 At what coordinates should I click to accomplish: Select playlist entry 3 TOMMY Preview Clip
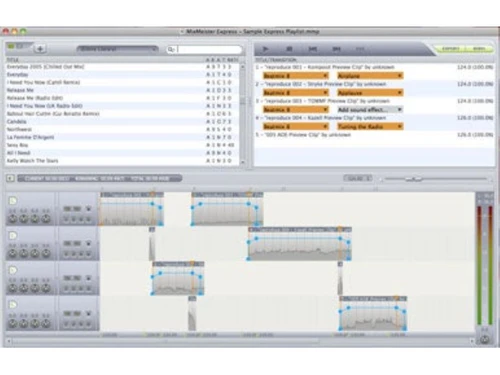[x=374, y=101]
